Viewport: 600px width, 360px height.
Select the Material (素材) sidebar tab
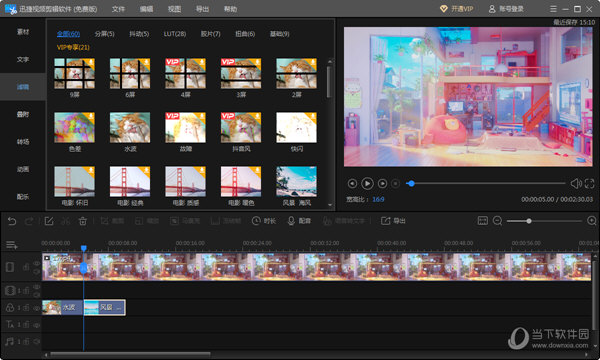pyautogui.click(x=23, y=32)
